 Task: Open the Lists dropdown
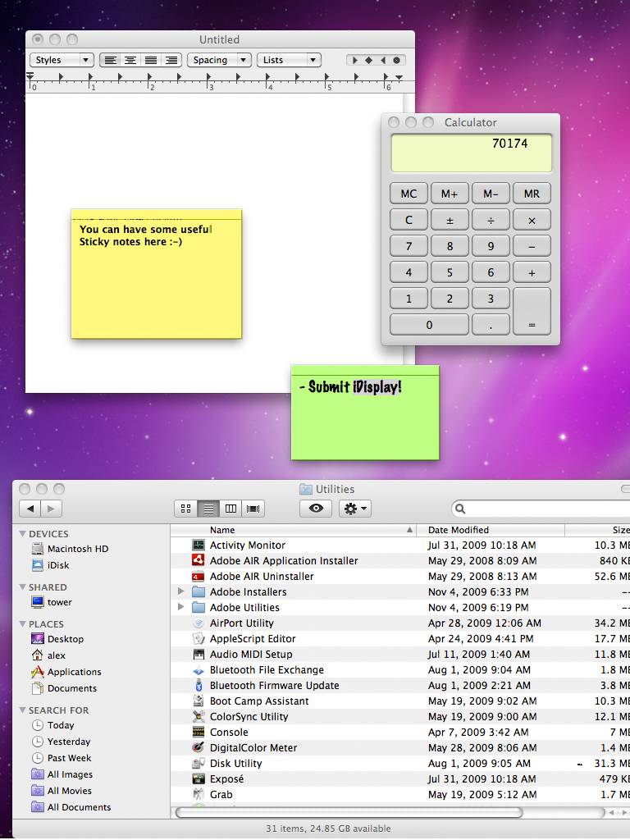click(x=289, y=60)
